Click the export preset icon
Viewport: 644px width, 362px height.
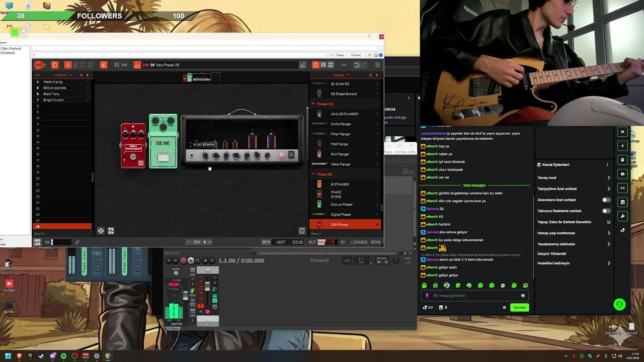click(302, 65)
